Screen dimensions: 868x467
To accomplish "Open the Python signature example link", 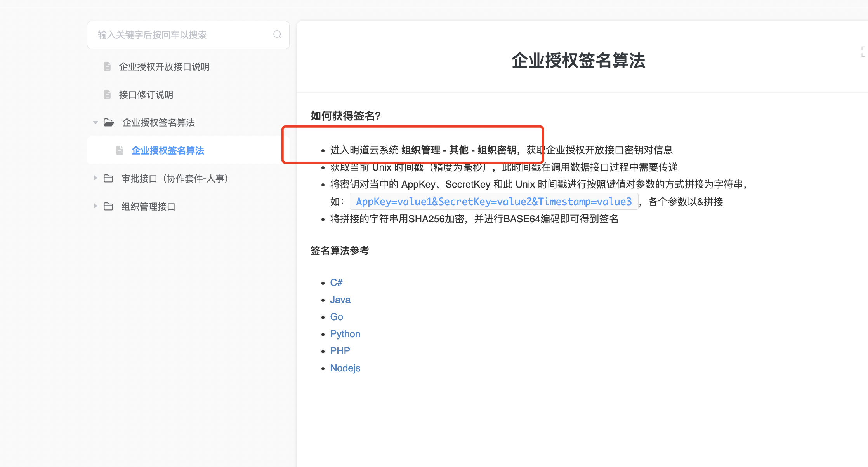I will 345,334.
